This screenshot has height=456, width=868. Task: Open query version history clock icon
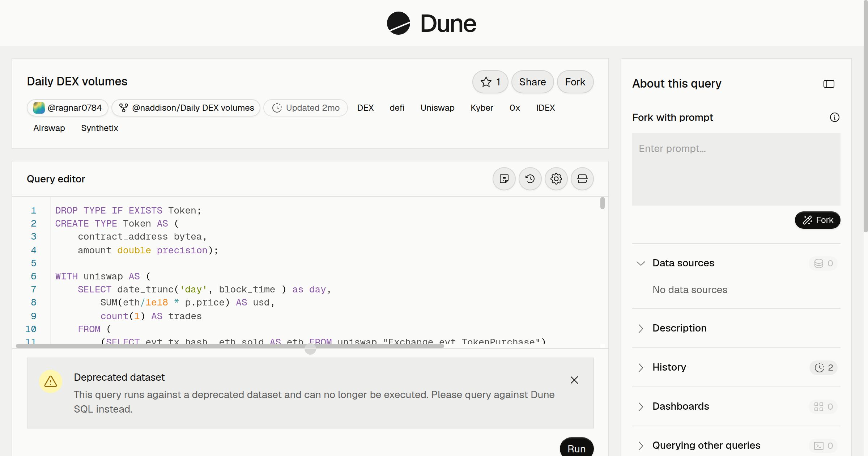click(530, 179)
